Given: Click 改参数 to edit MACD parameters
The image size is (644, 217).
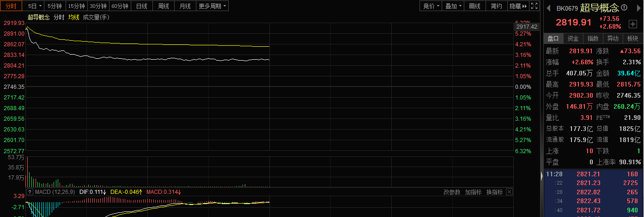Looking at the screenshot, I should (452, 192).
